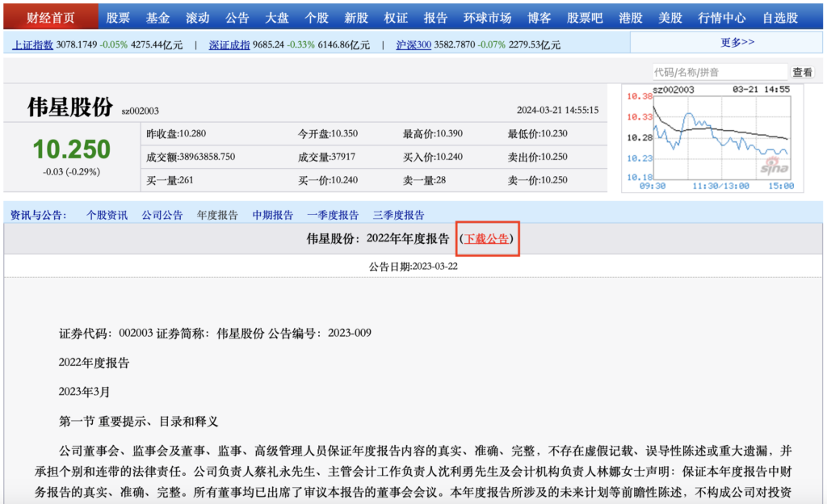
Task: Switch to the 个股资讯 tab
Action: coord(107,215)
